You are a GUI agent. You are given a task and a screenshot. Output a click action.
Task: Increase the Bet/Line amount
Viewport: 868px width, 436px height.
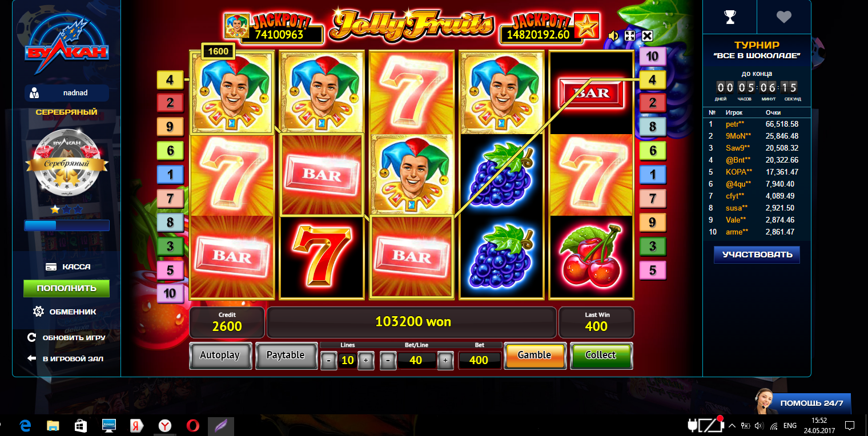pos(445,361)
